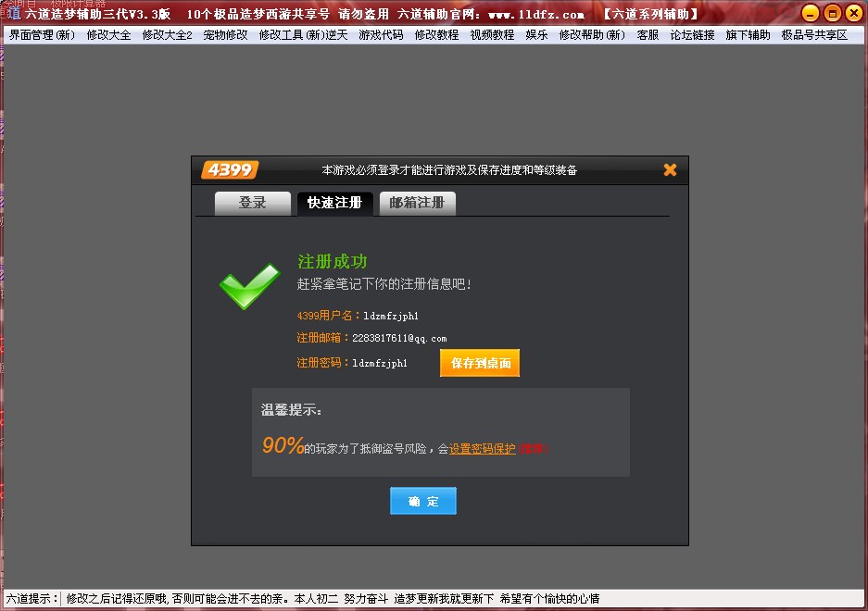Expand the 修改工具(新)逆天 menu
This screenshot has height=611, width=868.
[303, 35]
